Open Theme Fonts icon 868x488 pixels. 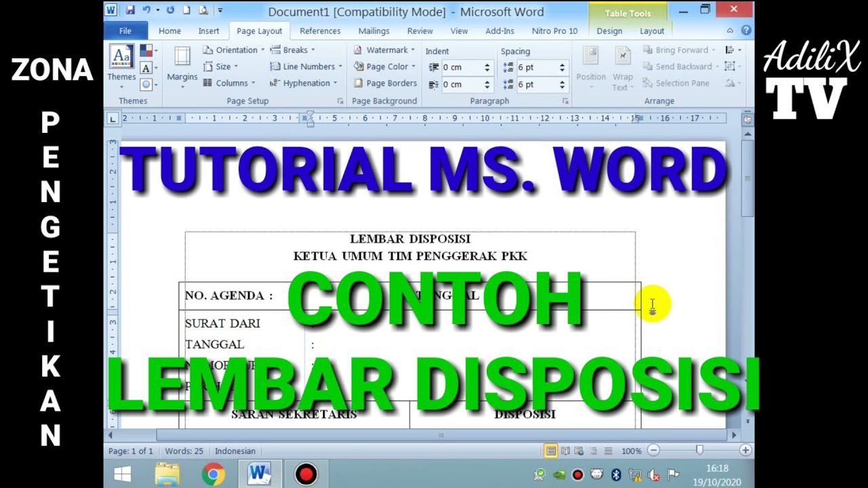pos(147,68)
